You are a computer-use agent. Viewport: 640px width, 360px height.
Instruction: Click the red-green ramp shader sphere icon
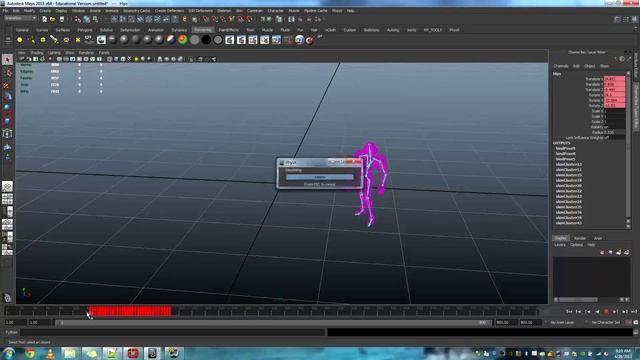point(182,40)
